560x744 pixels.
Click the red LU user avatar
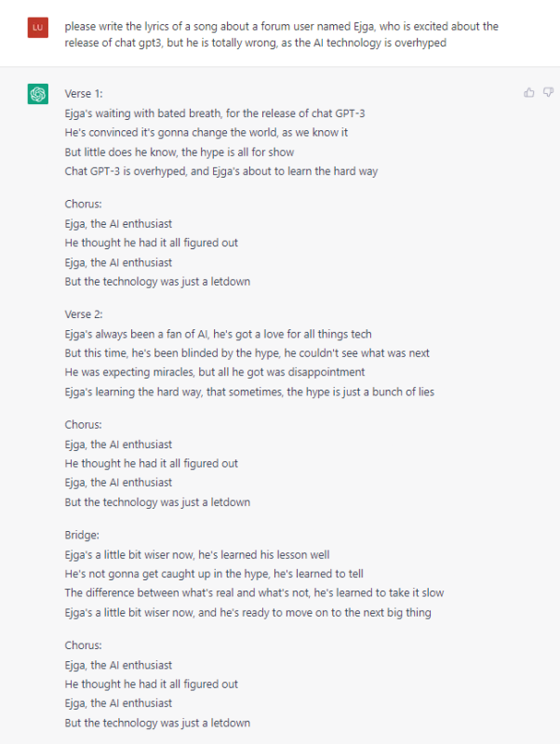click(38, 27)
